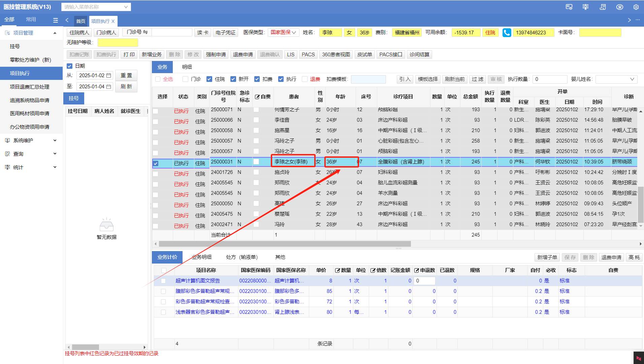Click the horizontal scrollbar under the business table

pos(285,244)
